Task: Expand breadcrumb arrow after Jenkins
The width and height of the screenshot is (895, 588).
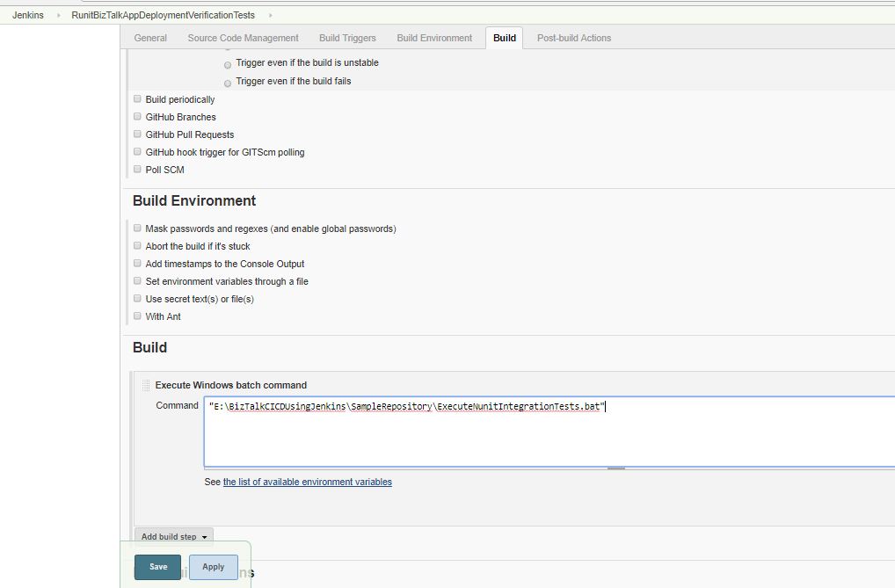Action: pos(58,16)
